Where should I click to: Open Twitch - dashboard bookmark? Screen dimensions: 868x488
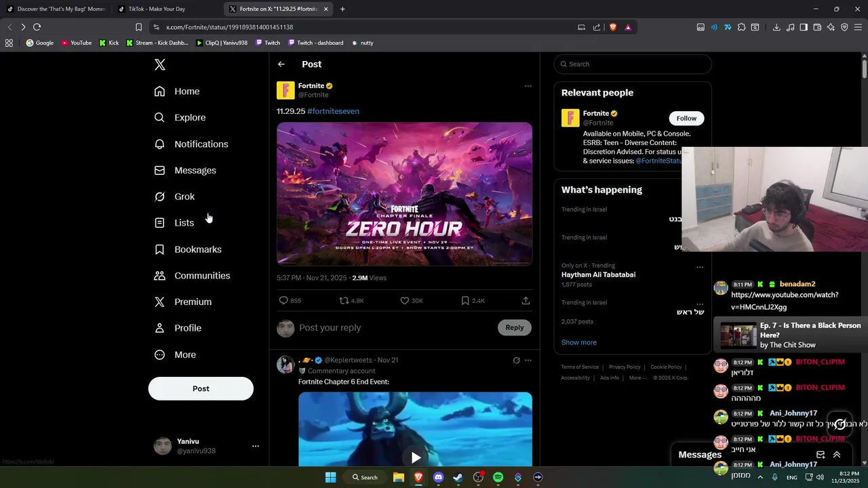(x=315, y=43)
